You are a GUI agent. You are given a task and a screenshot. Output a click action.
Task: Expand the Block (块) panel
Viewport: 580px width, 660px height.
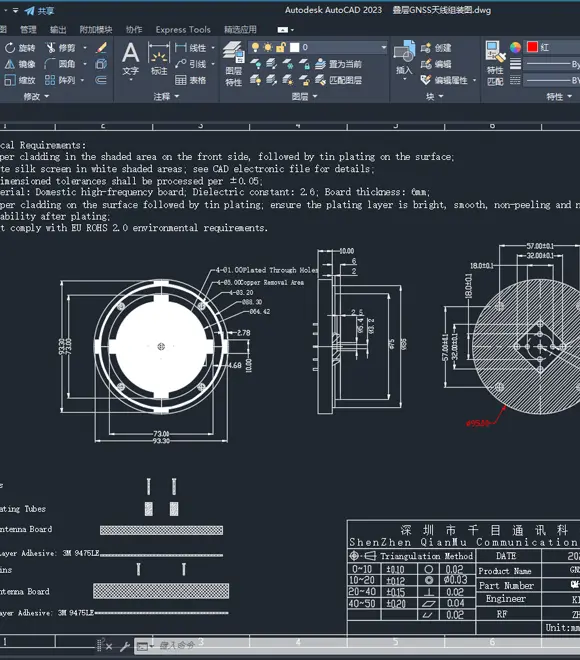[434, 96]
